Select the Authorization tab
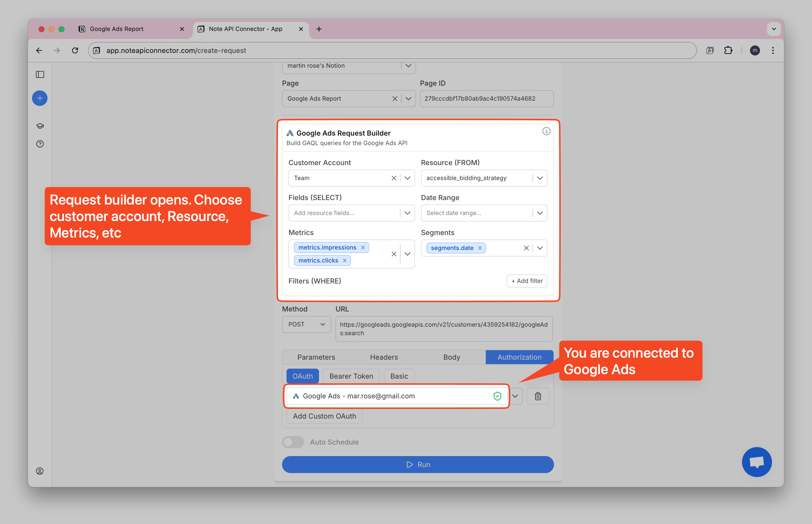The image size is (812, 524). click(519, 357)
